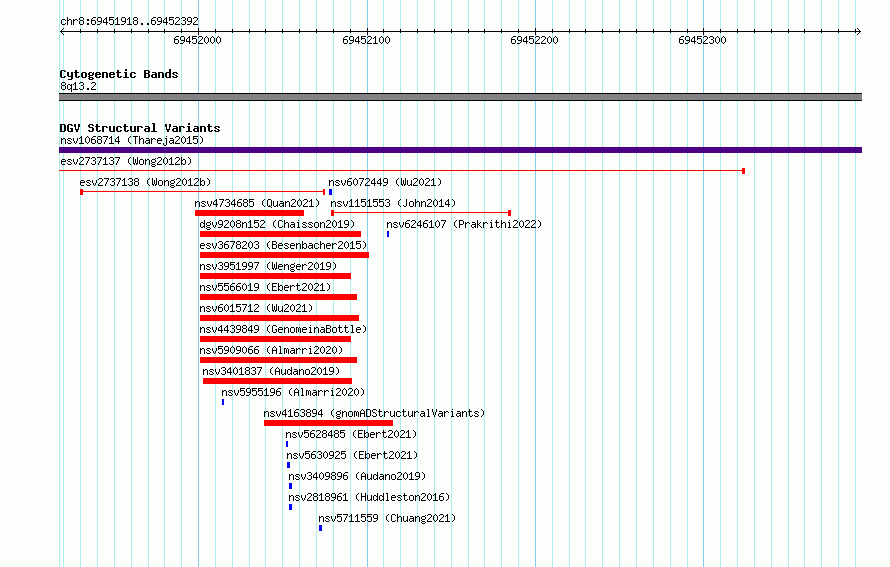Click the red bar under nsv4163894
Viewport: 890px width, 567px height.
pos(328,423)
